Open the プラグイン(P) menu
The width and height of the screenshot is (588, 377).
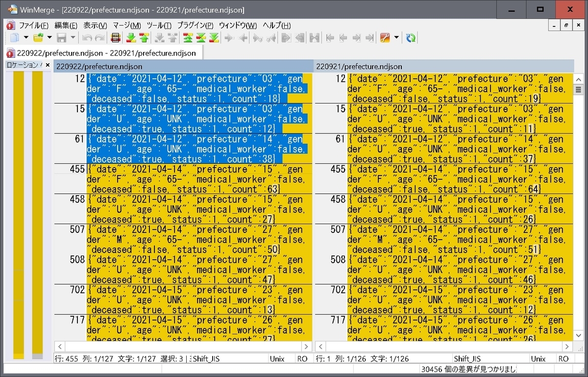click(195, 25)
